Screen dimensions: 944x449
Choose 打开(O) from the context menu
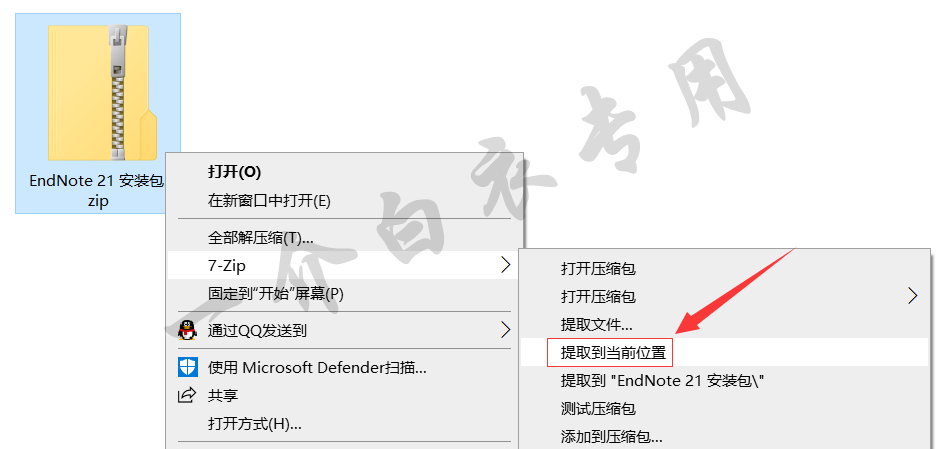(234, 172)
